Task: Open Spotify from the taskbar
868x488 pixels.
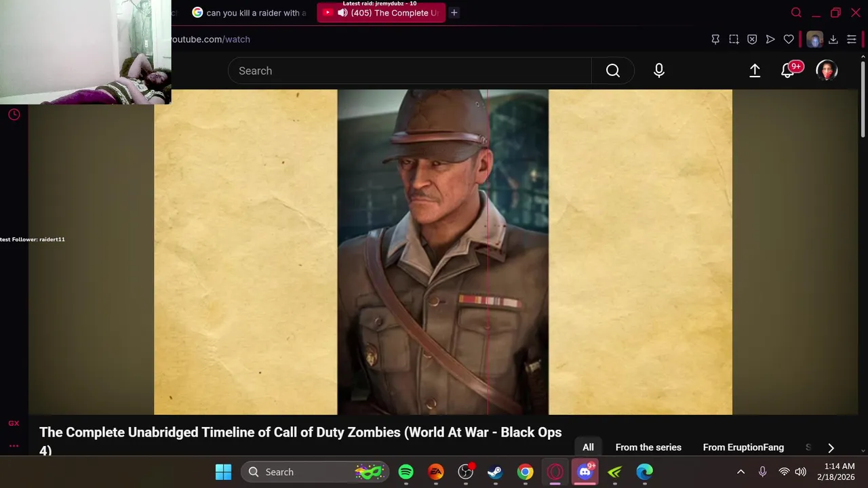Action: [x=406, y=472]
